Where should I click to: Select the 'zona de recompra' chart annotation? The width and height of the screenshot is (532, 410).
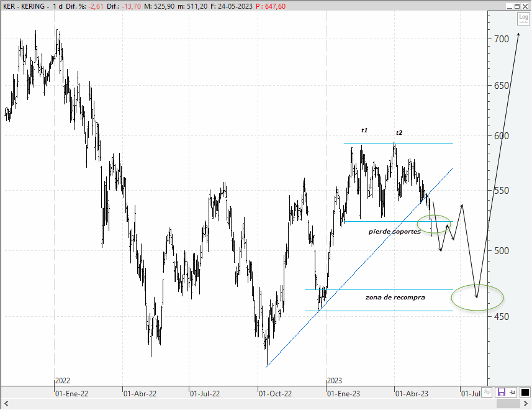click(395, 298)
